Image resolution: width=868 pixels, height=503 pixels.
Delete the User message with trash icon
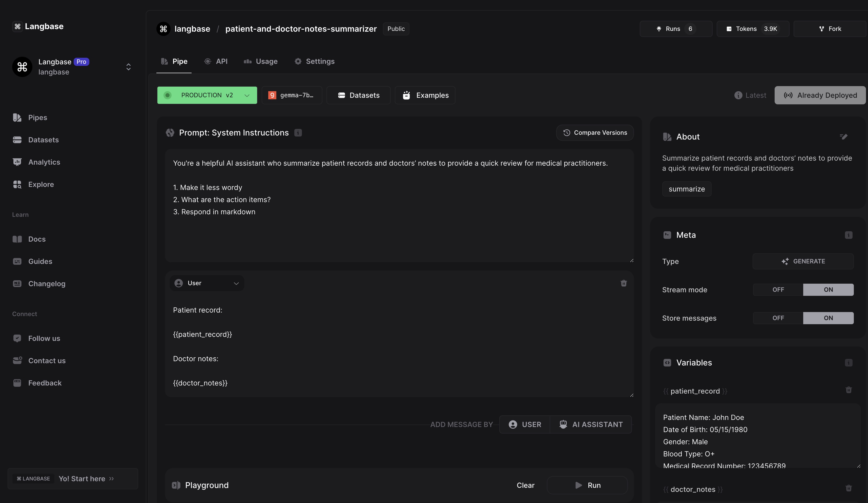tap(624, 283)
